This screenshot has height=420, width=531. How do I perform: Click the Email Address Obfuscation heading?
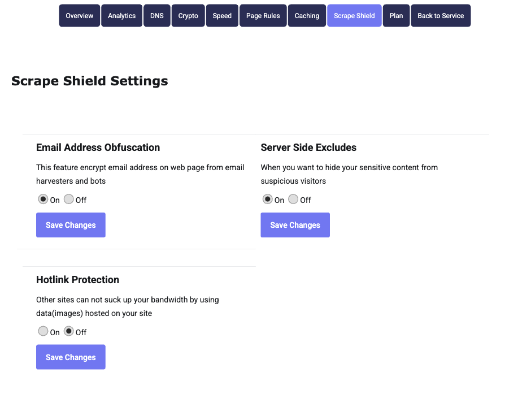[98, 148]
